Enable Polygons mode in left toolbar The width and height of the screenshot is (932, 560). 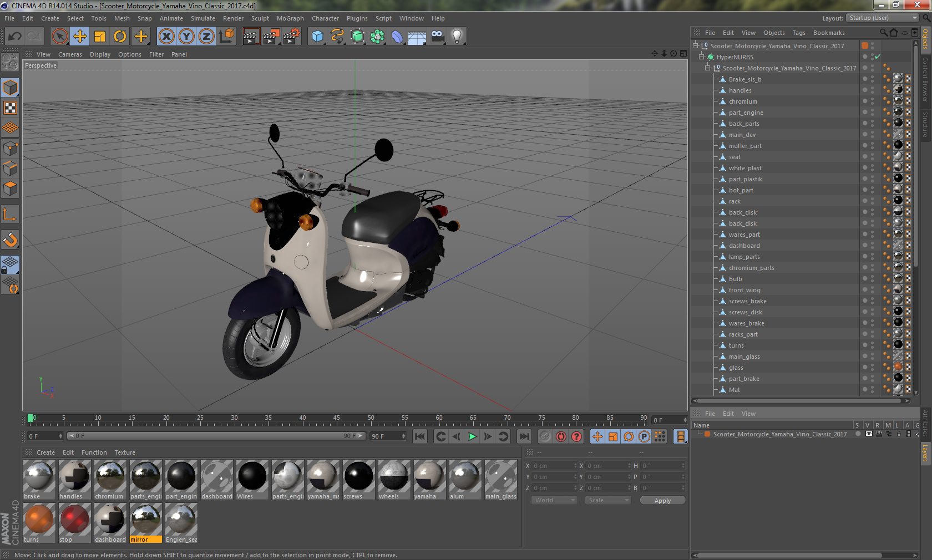tap(11, 189)
